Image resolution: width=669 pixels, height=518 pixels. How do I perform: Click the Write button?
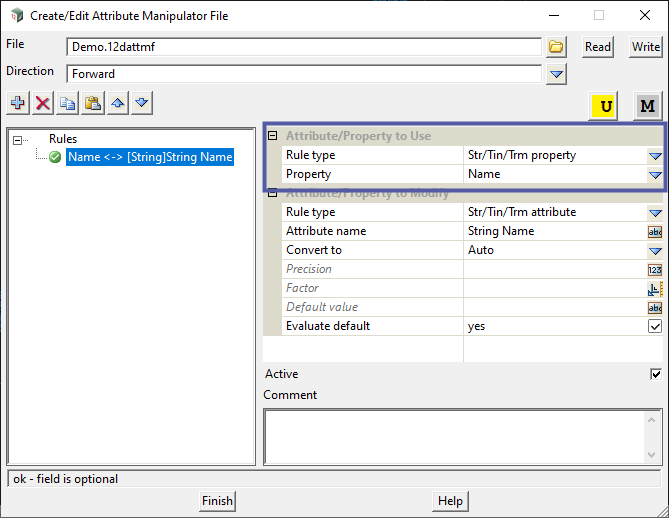(x=646, y=47)
